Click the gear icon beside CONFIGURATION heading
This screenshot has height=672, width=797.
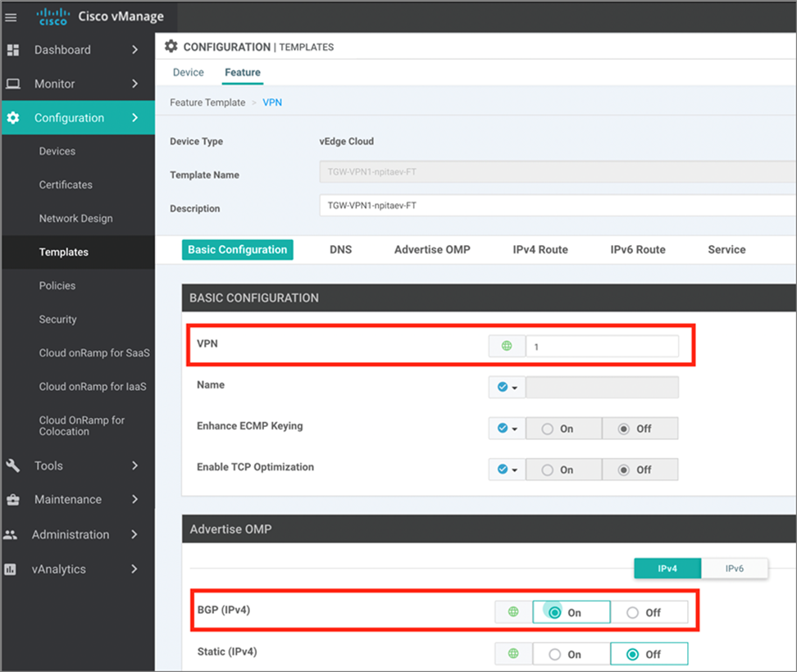171,47
